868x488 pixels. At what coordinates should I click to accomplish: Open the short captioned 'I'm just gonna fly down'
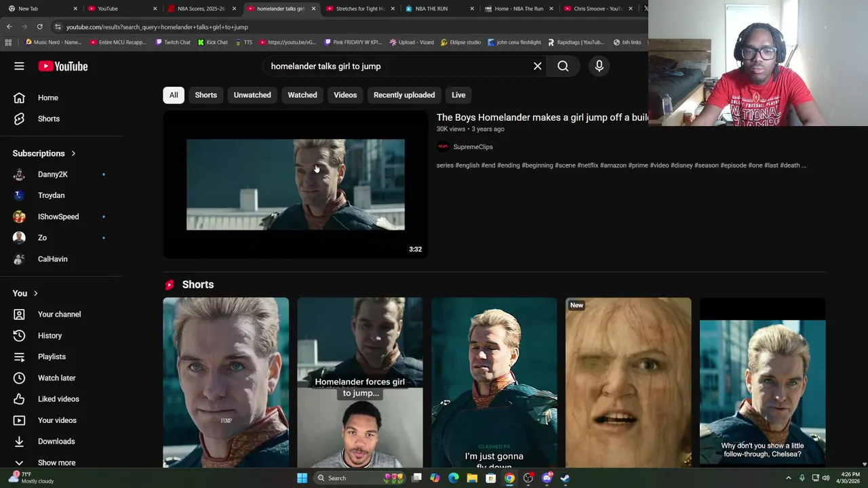coord(494,382)
